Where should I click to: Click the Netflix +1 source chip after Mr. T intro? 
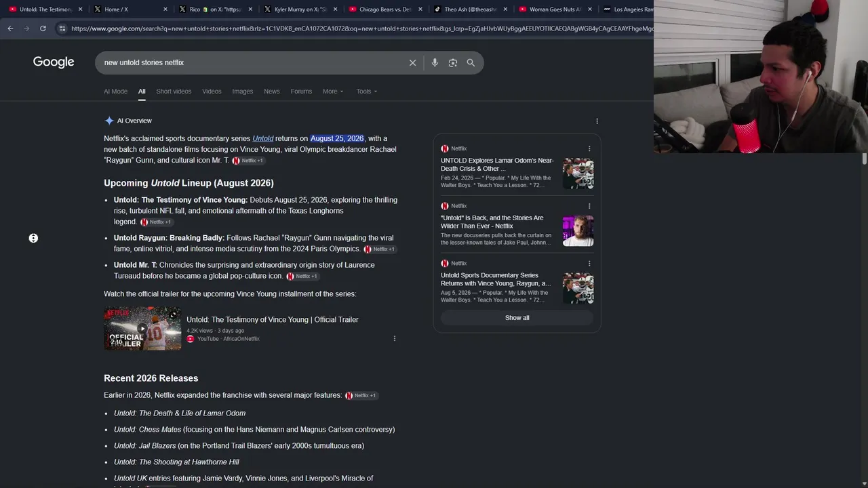coord(248,161)
